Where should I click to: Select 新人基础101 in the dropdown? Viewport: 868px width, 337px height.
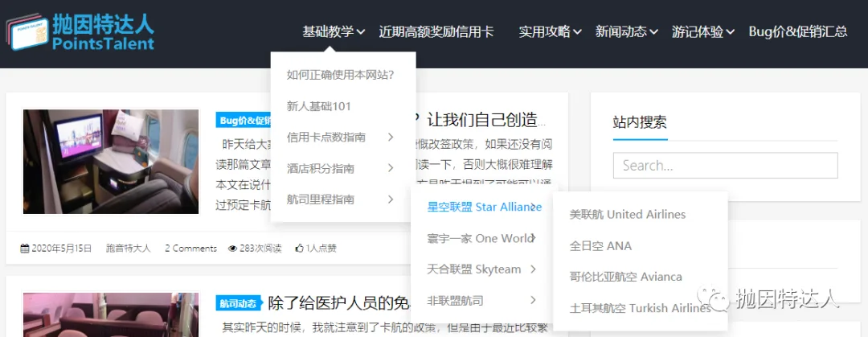[319, 106]
